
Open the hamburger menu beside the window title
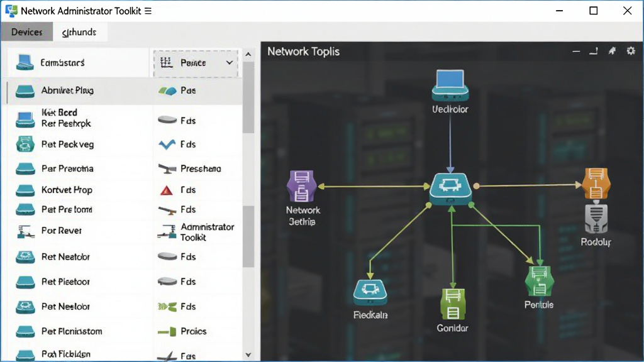coord(148,11)
